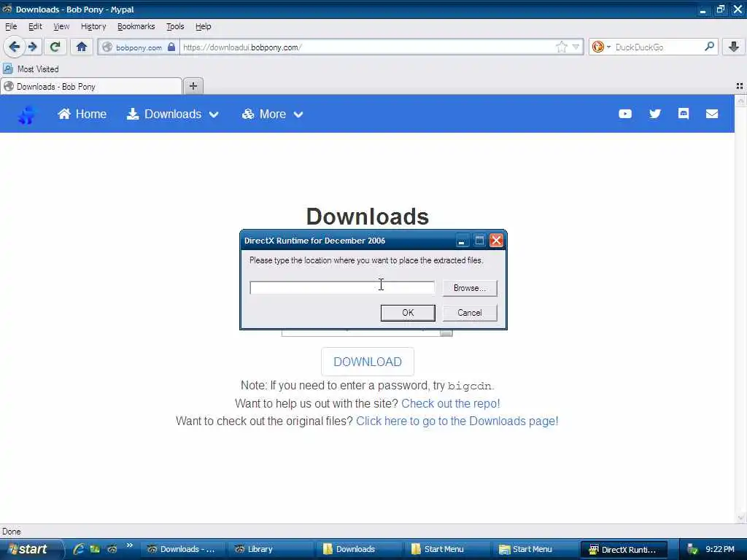Open the DuckDuckGo search engine selector
The width and height of the screenshot is (747, 560).
601,47
